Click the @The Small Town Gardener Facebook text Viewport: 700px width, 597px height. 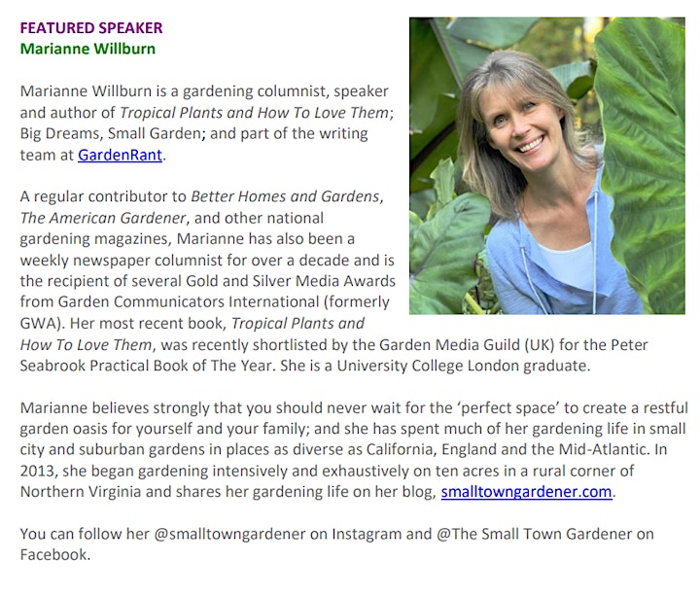tap(535, 534)
